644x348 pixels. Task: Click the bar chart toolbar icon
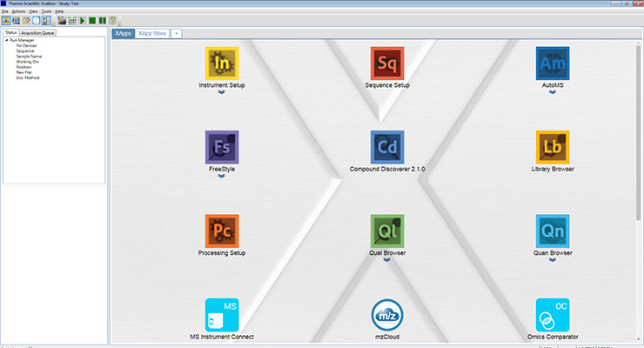pyautogui.click(x=16, y=21)
